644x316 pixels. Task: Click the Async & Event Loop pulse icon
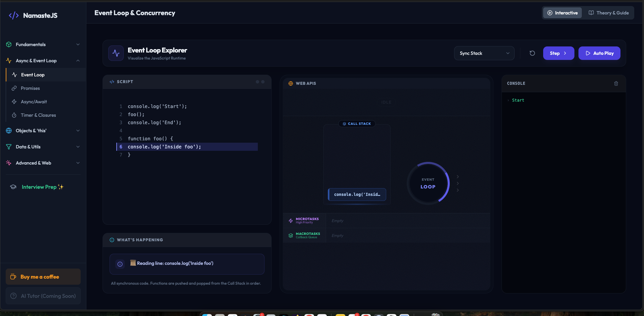tap(9, 61)
